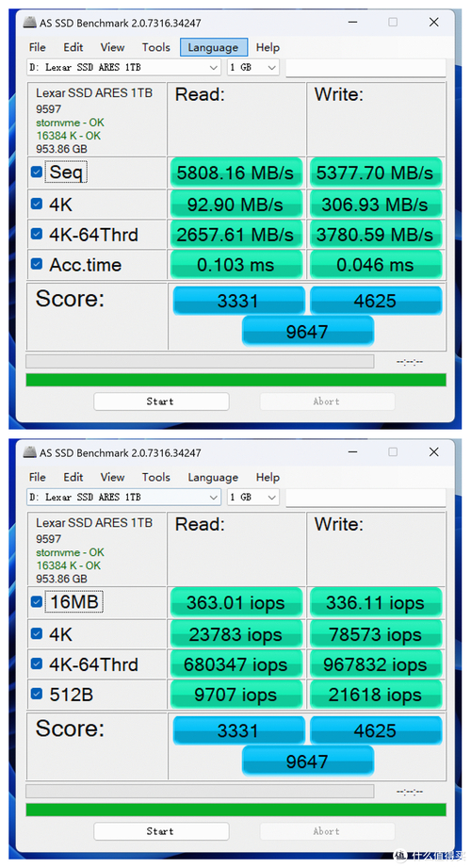Open the View menu in lower window
The image size is (471, 868).
[112, 477]
